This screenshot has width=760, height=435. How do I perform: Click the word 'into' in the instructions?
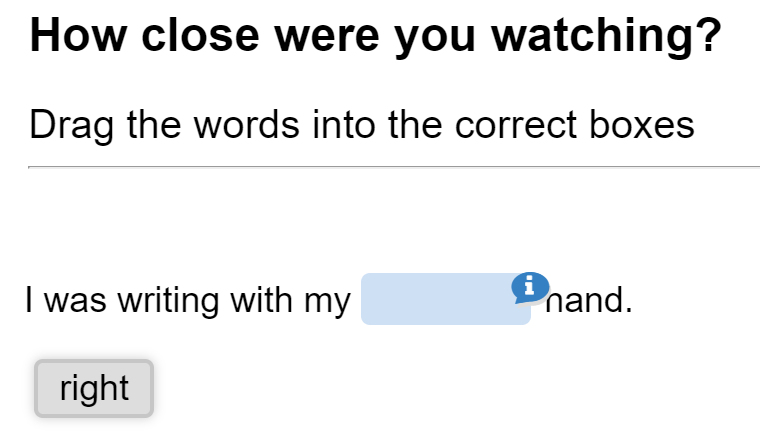pos(344,125)
